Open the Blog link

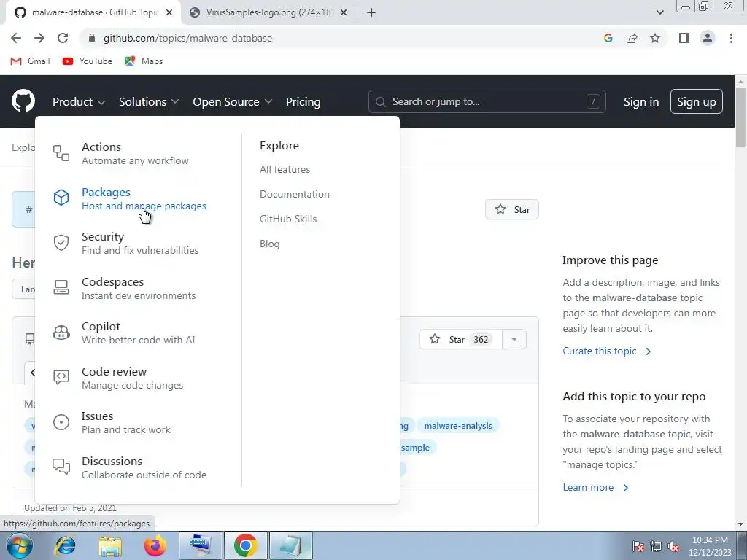coord(270,244)
